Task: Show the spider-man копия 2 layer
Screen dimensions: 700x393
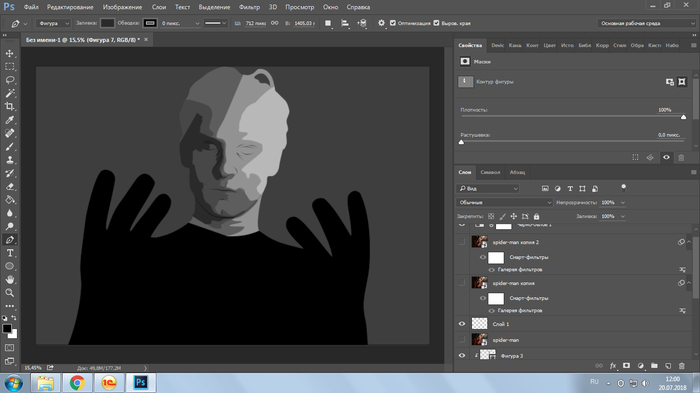Action: pos(462,242)
